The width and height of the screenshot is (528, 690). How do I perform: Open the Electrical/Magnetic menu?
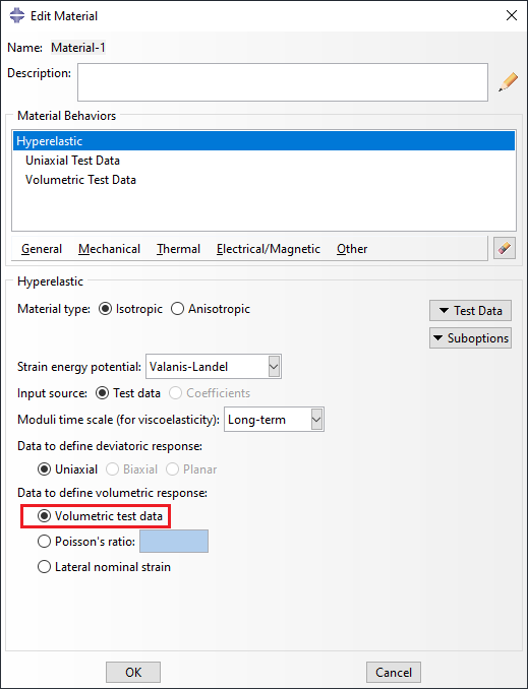[268, 249]
